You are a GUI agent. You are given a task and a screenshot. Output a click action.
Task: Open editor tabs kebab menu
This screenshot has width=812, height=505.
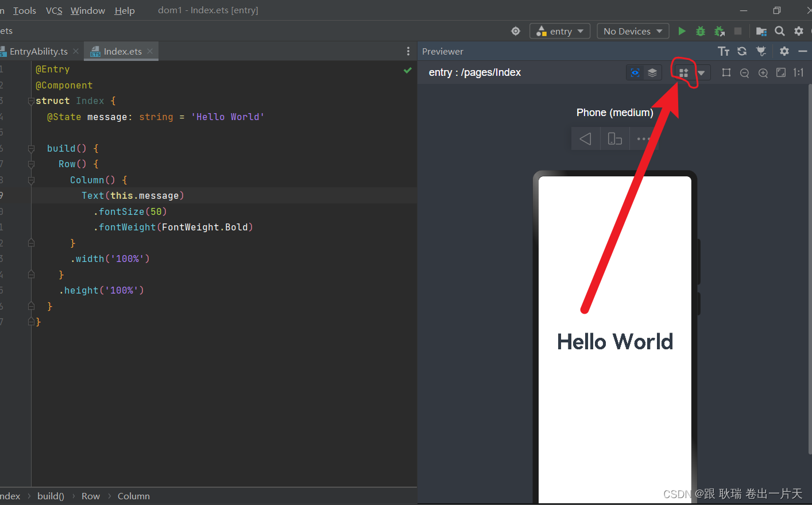point(408,51)
